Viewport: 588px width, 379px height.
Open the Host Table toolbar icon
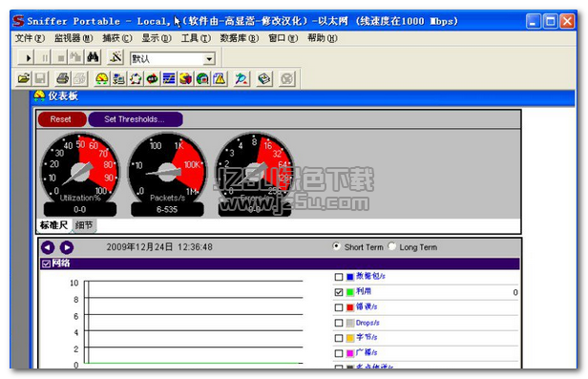pyautogui.click(x=118, y=78)
